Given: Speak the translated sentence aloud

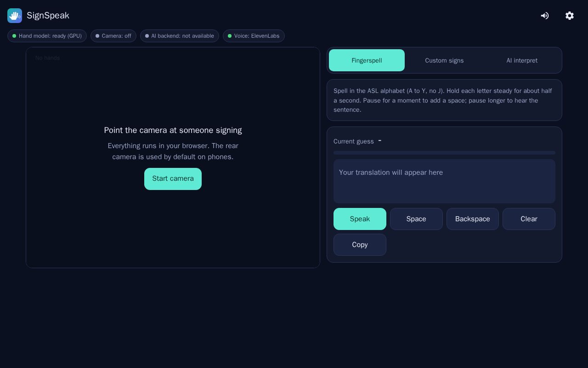Looking at the screenshot, I should point(360,219).
